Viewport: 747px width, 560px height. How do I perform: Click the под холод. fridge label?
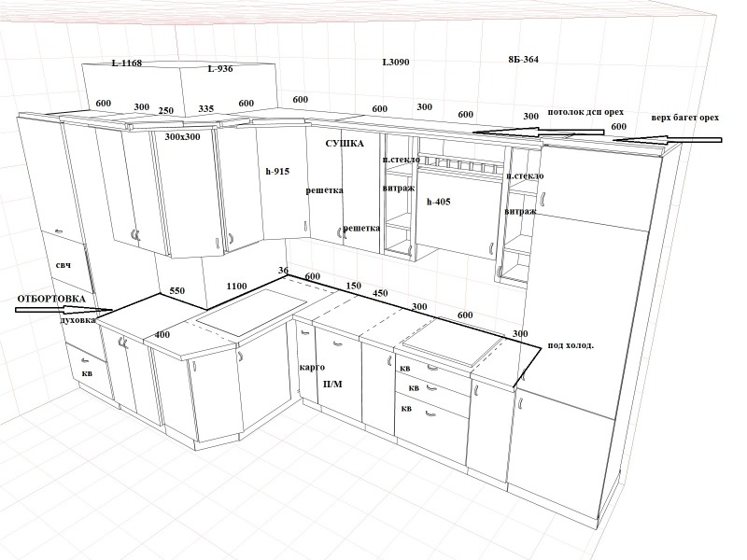tap(571, 345)
